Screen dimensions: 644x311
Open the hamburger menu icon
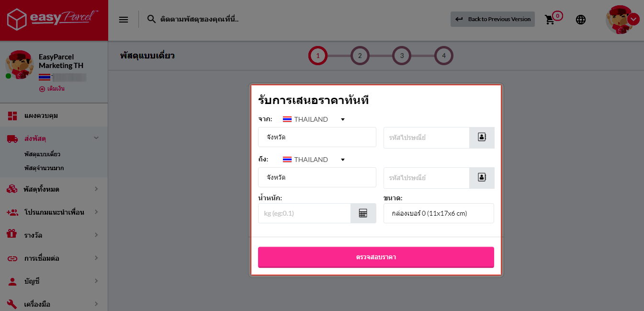point(124,19)
